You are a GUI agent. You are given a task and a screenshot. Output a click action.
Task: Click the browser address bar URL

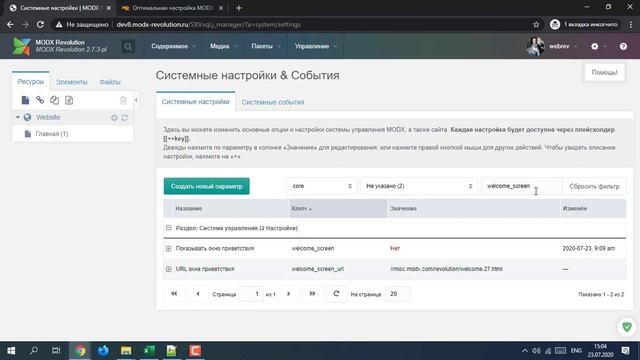click(x=209, y=24)
